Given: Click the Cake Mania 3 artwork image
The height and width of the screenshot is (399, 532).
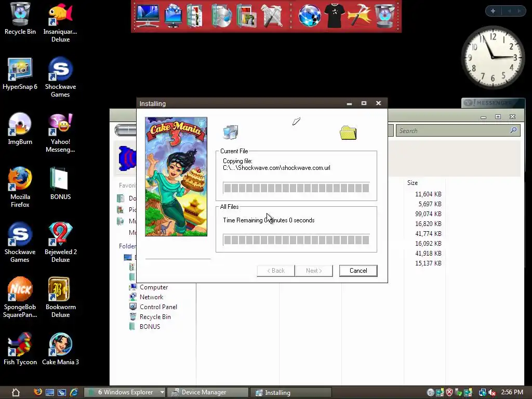Looking at the screenshot, I should coord(176,177).
